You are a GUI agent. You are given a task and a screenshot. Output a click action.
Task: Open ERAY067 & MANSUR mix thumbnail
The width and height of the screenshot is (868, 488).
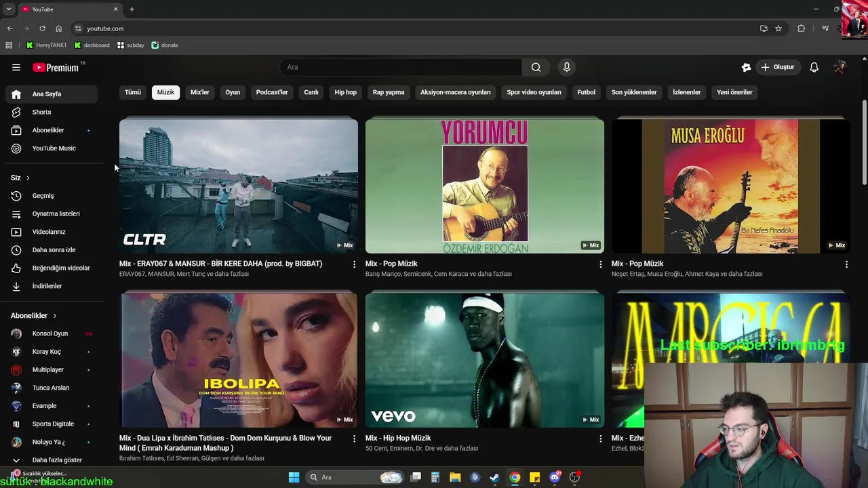(239, 186)
